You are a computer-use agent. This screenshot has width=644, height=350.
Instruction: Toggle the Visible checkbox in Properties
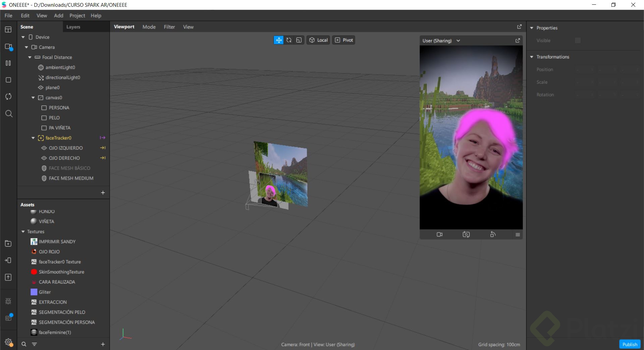pos(578,40)
